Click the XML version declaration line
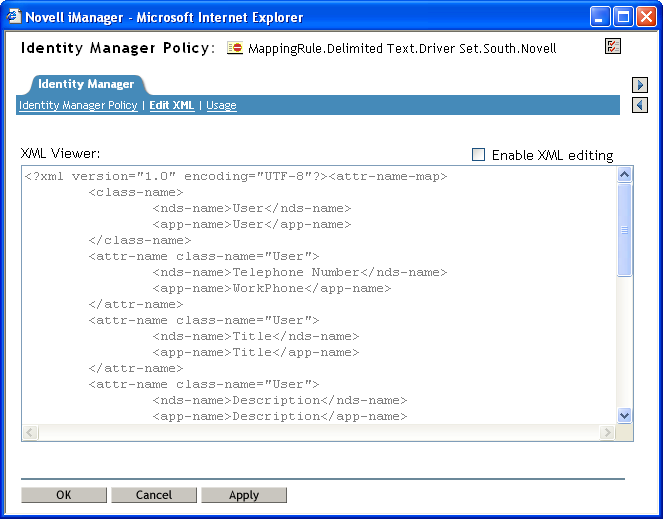Viewport: 663px width, 519px height. coord(236,176)
